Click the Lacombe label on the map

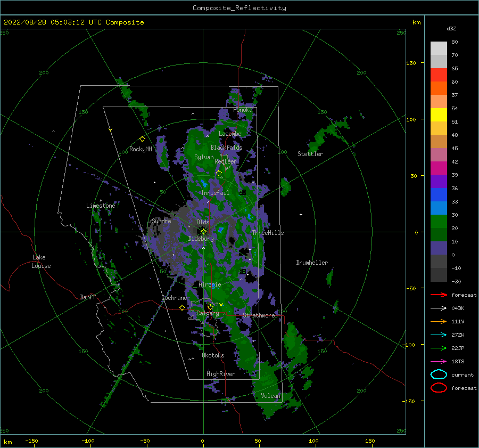[x=230, y=134]
